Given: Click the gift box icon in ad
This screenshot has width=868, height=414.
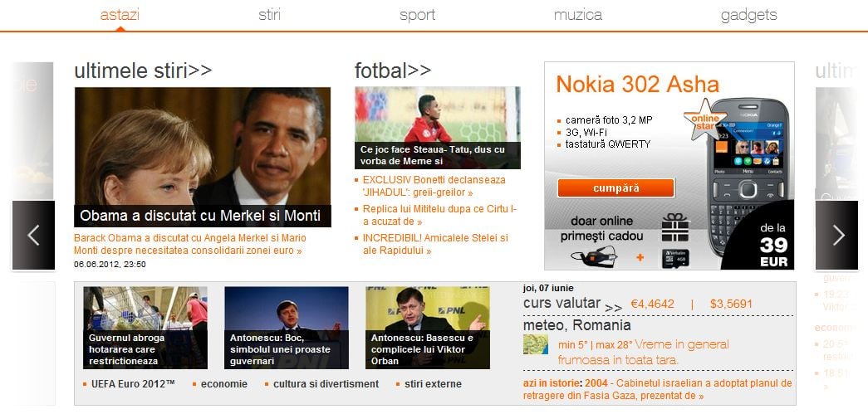Looking at the screenshot, I should (675, 227).
